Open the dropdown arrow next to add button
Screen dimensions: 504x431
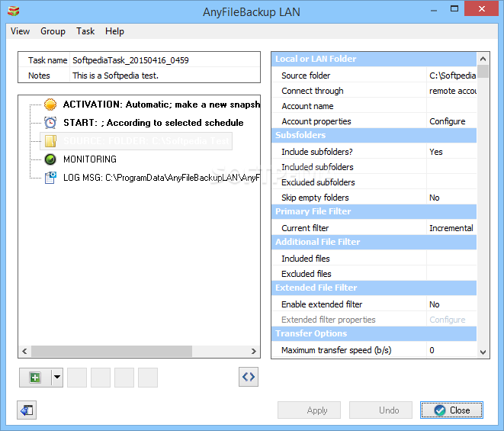click(x=57, y=378)
